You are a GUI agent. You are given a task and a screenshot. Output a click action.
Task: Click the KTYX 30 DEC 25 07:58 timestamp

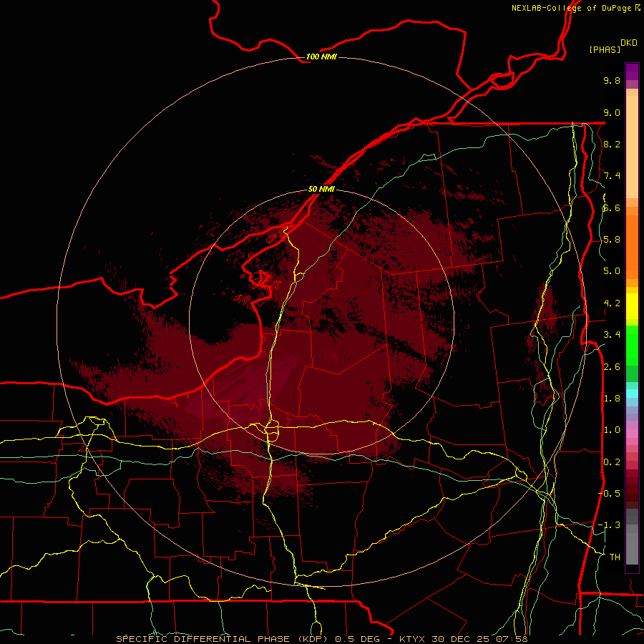pyautogui.click(x=463, y=639)
